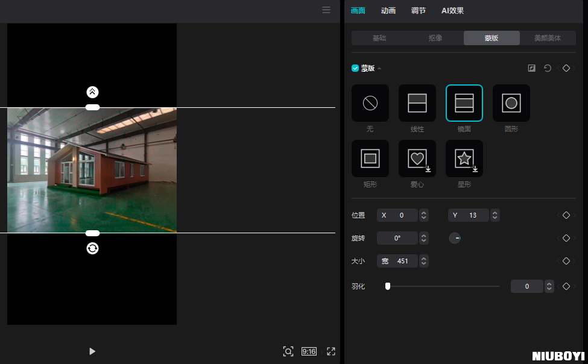Toggle the 羽化 feather keyframe diamond
Image resolution: width=588 pixels, height=364 pixels.
pos(566,286)
